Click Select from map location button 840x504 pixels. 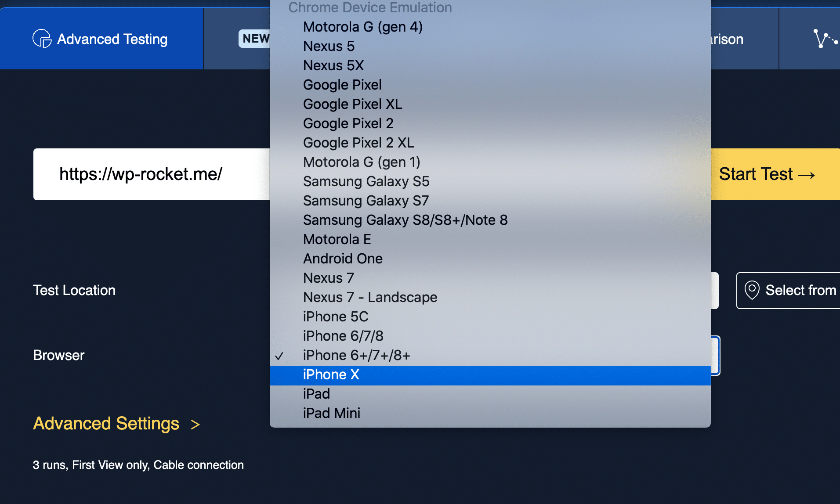(788, 290)
